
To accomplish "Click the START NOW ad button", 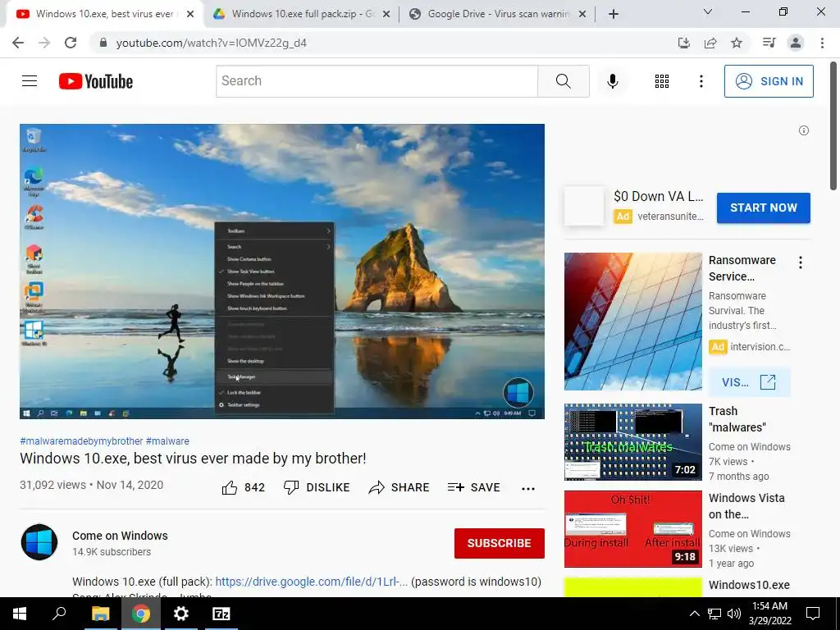I will [764, 208].
